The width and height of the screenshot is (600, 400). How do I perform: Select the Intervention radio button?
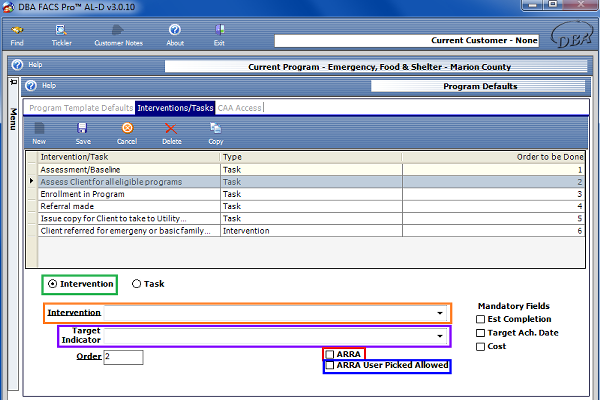(52, 284)
